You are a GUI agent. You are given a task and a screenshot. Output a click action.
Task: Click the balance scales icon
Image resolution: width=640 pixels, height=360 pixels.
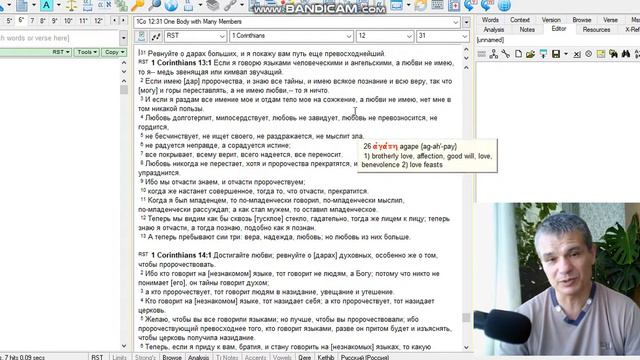[x=71, y=5]
